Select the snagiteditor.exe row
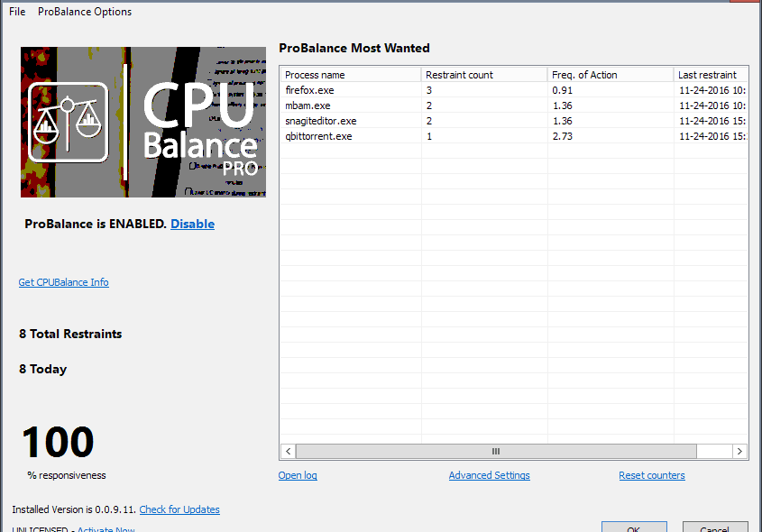This screenshot has height=532, width=762. click(514, 121)
